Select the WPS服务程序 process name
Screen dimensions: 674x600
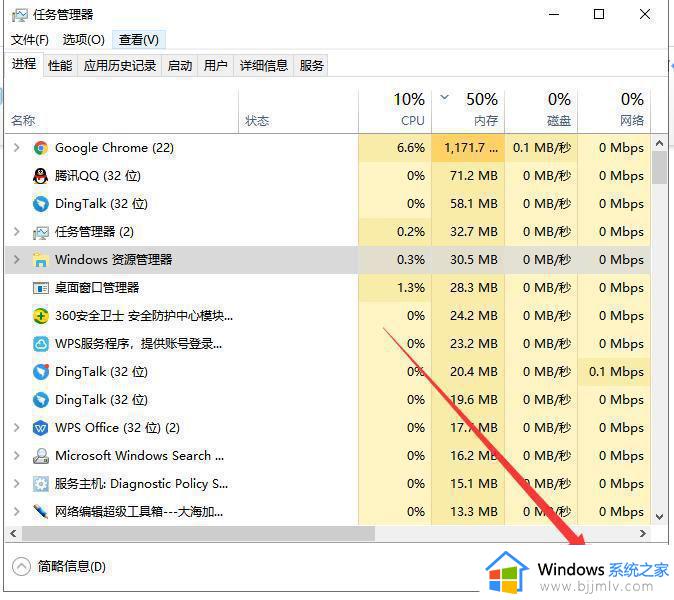click(138, 344)
